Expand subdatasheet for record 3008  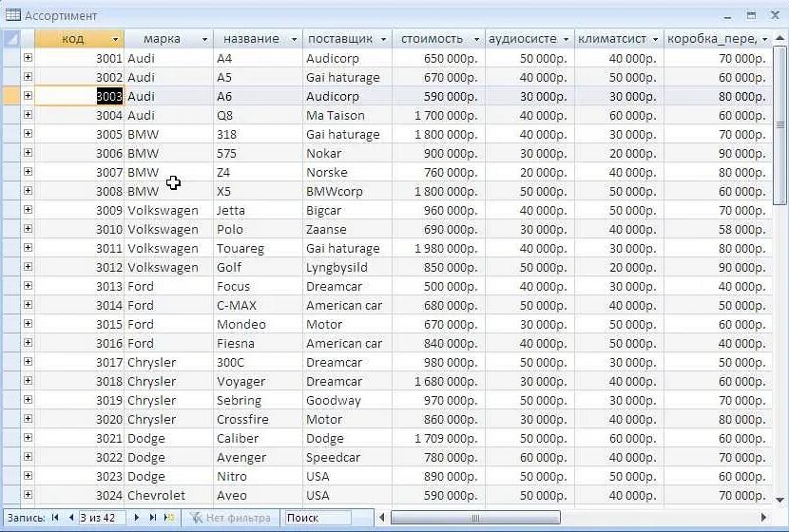(28, 191)
